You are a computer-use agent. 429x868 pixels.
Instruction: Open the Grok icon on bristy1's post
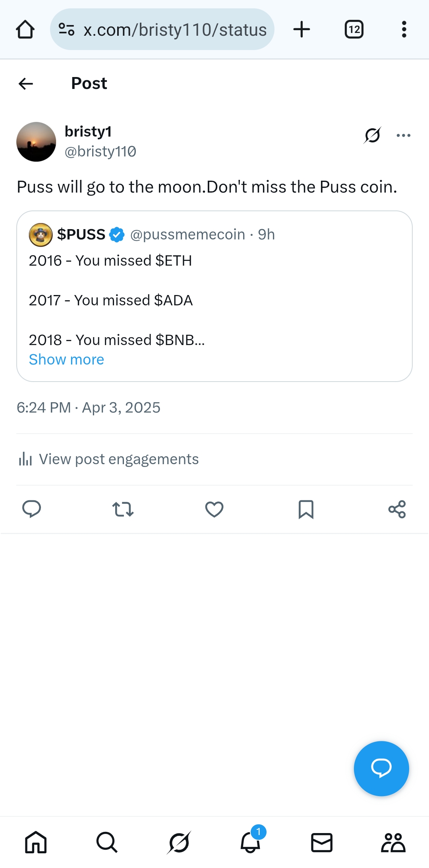coord(372,135)
